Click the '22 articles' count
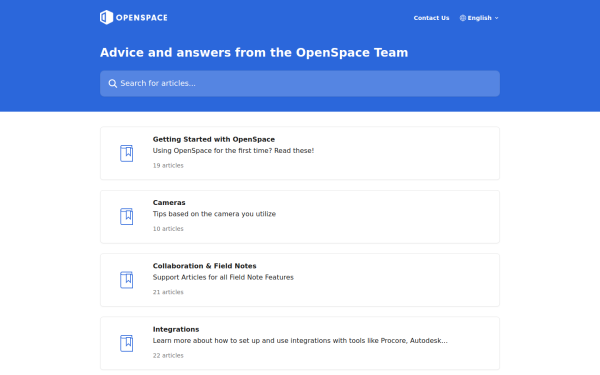 click(x=168, y=355)
